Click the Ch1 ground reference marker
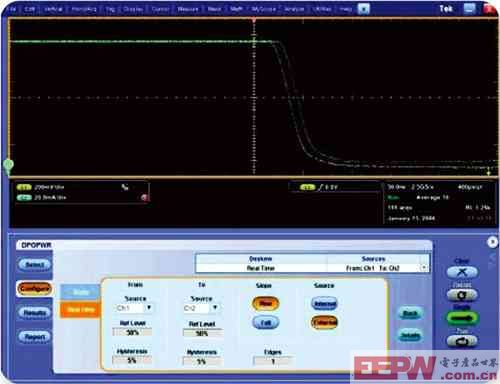Screen dimensions: 500x384 (8, 165)
